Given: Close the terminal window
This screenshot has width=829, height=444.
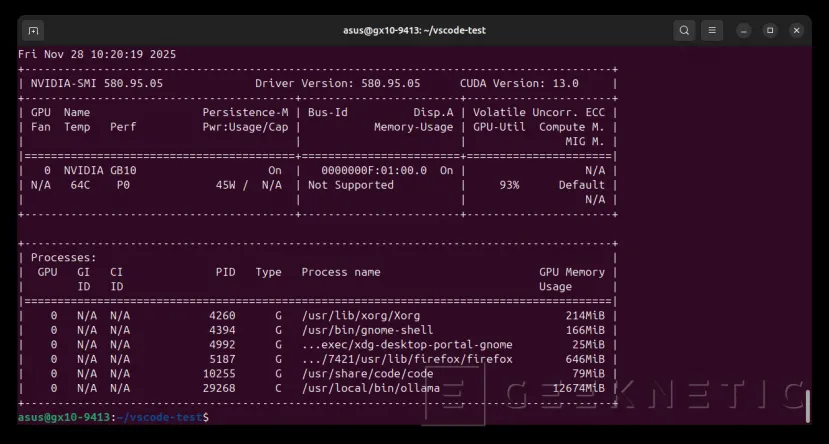Looking at the screenshot, I should pyautogui.click(x=797, y=30).
